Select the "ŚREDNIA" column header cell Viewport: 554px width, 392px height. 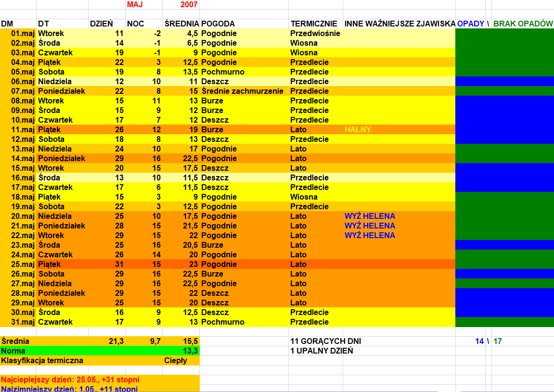coord(181,24)
